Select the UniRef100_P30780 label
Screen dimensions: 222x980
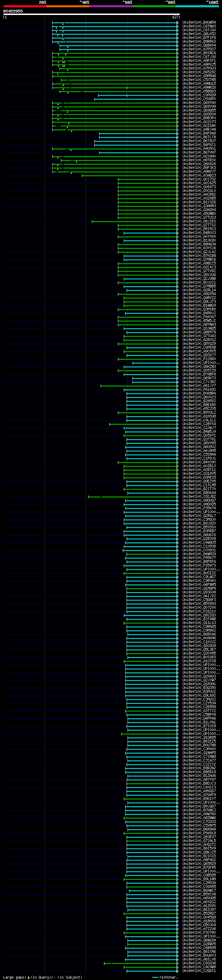click(x=199, y=932)
